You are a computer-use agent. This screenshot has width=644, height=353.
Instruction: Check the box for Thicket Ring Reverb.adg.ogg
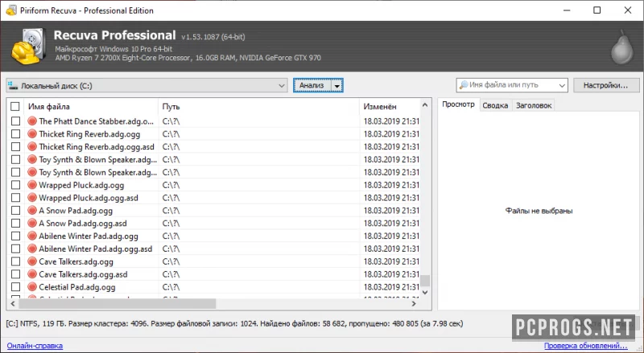[15, 133]
